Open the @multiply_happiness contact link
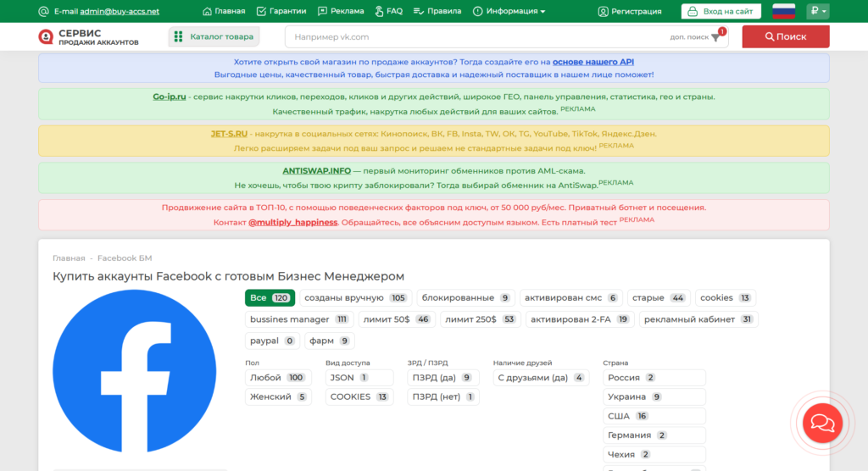The height and width of the screenshot is (471, 868). (292, 222)
